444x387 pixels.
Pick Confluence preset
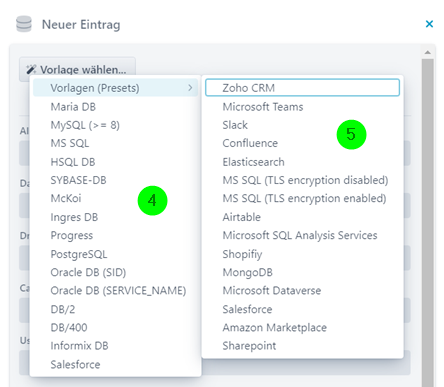pyautogui.click(x=302, y=143)
